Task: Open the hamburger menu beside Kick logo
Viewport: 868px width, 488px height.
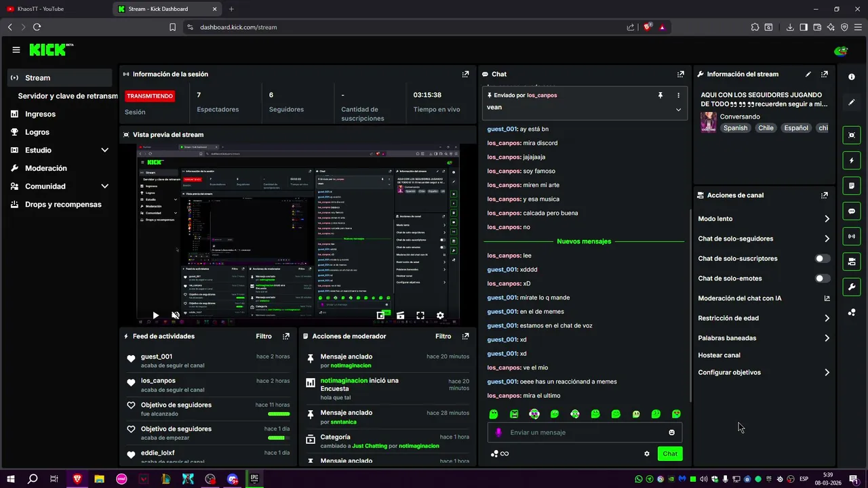Action: pyautogui.click(x=16, y=49)
